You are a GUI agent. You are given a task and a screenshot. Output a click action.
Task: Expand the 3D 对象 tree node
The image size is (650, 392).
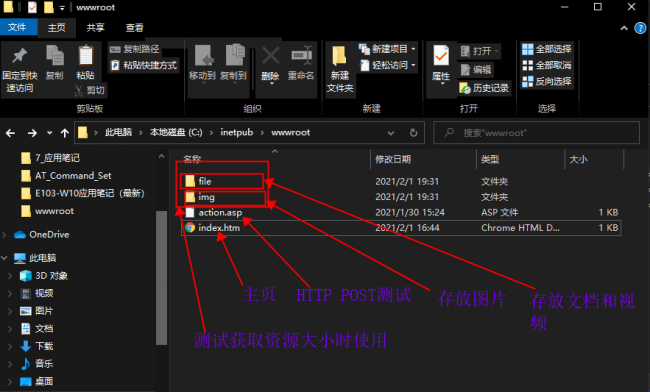(x=10, y=276)
